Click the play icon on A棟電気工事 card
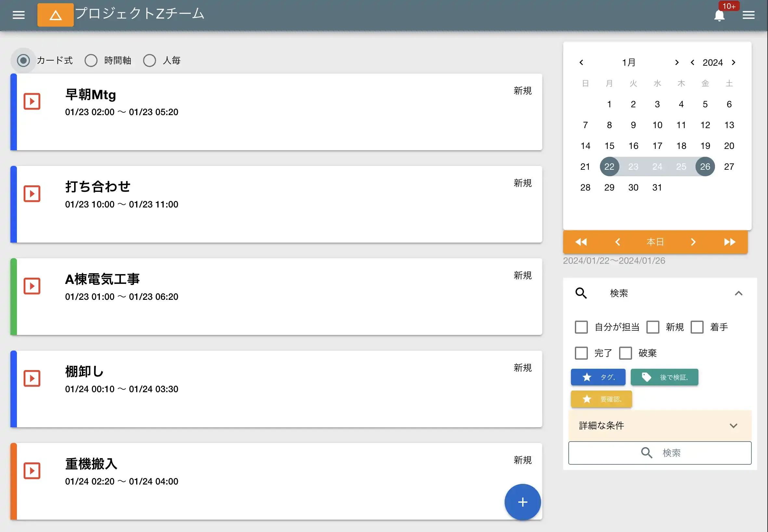768x532 pixels. [32, 286]
